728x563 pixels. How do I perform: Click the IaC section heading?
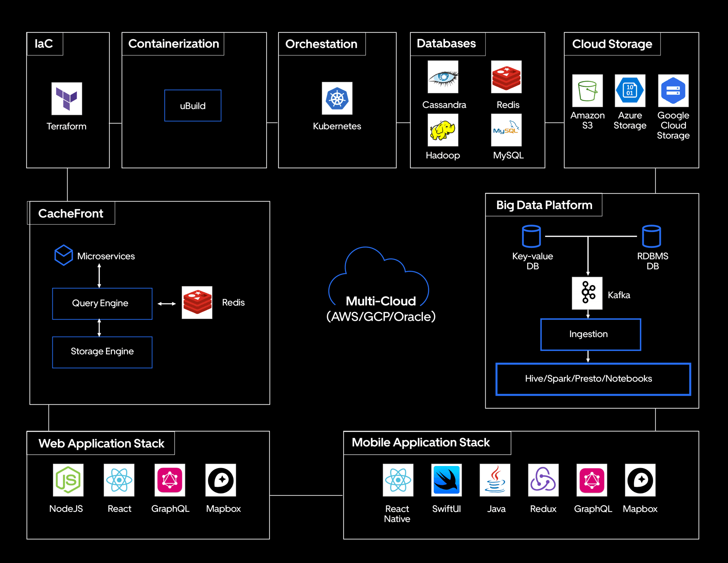[44, 44]
